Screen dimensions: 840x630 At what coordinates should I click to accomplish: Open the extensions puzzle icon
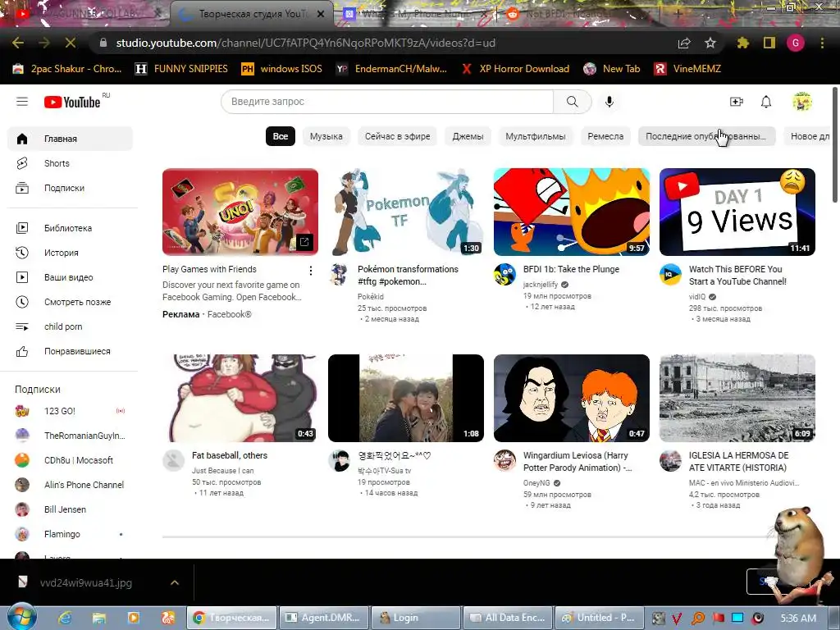(742, 43)
